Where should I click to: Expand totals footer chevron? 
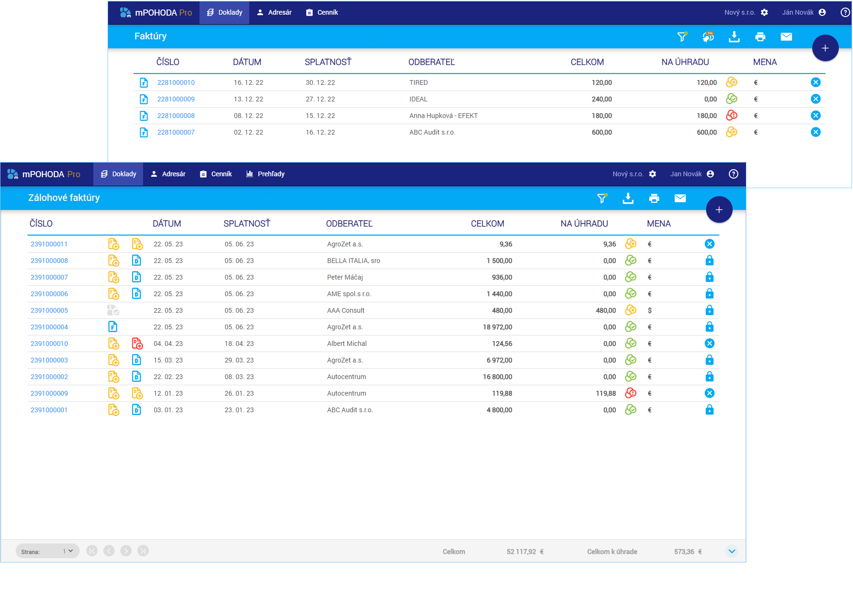[x=732, y=551]
